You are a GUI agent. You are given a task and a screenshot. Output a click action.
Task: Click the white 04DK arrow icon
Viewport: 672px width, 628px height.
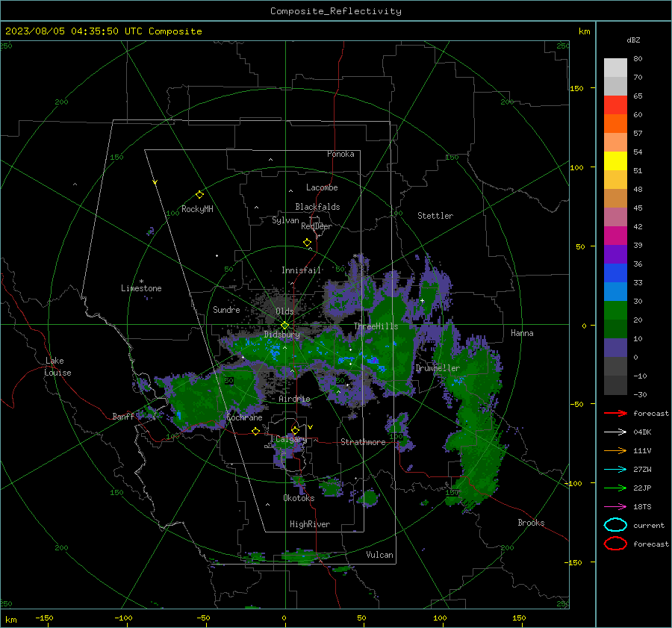pos(615,432)
